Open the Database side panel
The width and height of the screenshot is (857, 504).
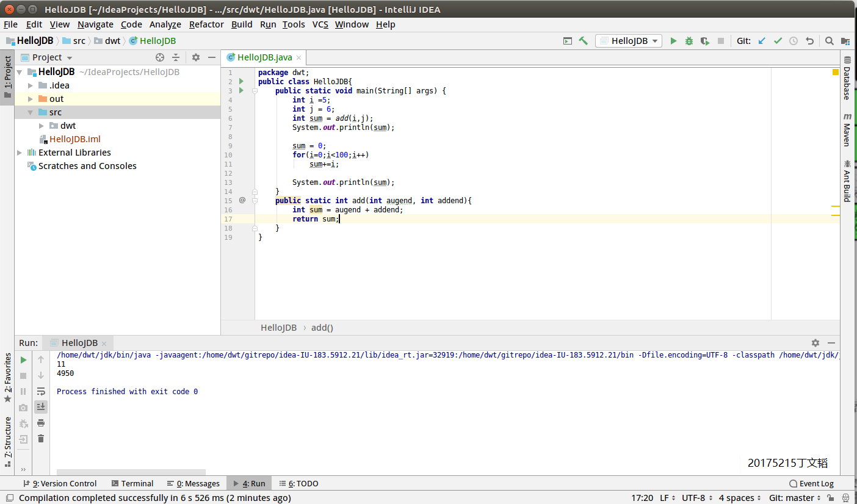click(x=847, y=77)
